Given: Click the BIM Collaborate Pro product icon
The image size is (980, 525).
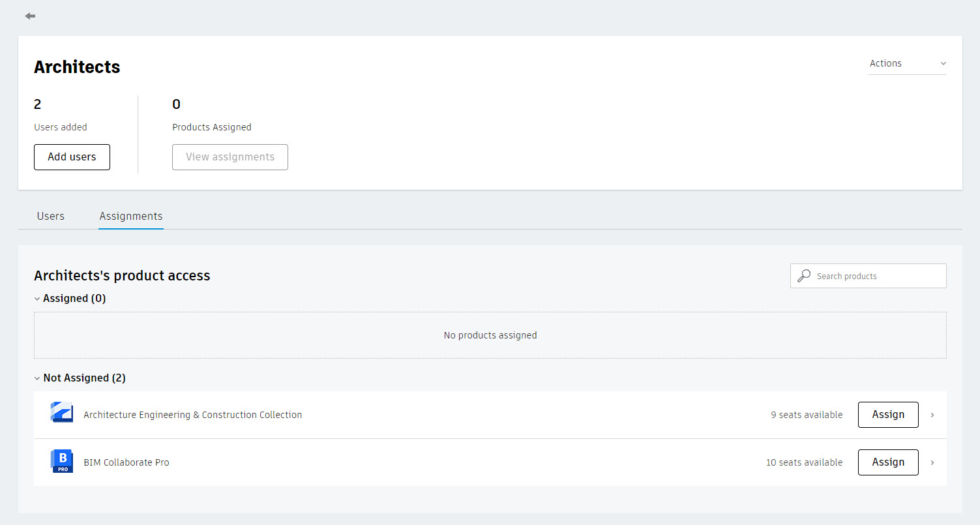Looking at the screenshot, I should (61, 462).
